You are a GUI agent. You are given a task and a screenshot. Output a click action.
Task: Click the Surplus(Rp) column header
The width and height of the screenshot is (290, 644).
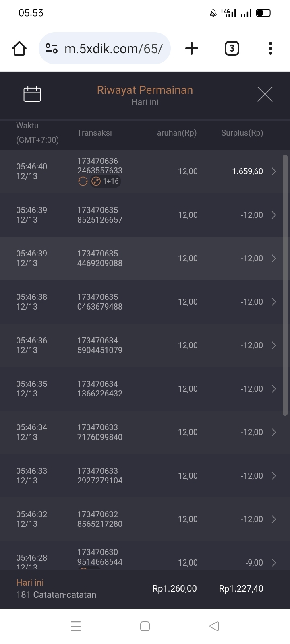242,133
